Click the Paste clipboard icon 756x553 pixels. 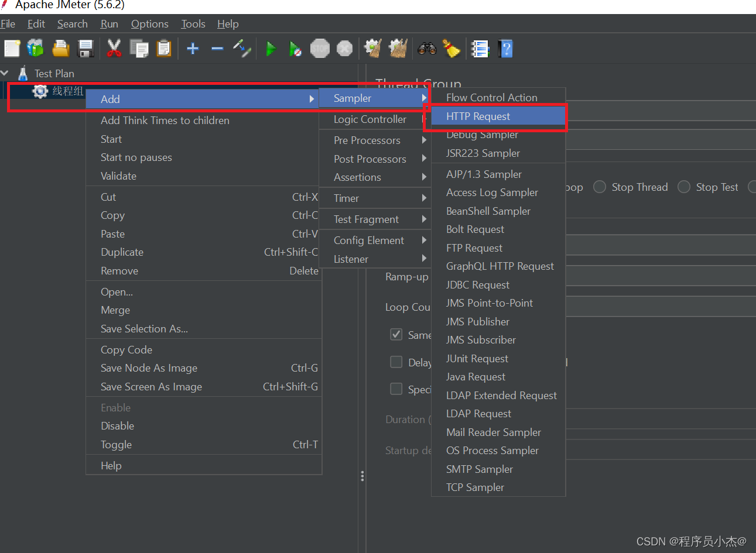(x=164, y=49)
